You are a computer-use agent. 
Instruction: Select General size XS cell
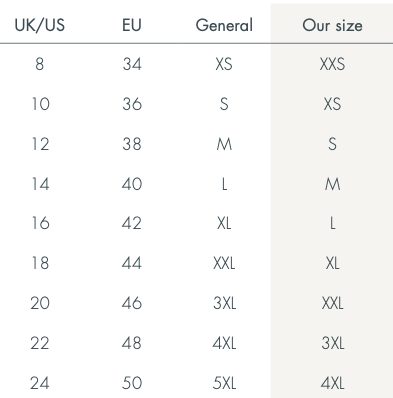(224, 64)
